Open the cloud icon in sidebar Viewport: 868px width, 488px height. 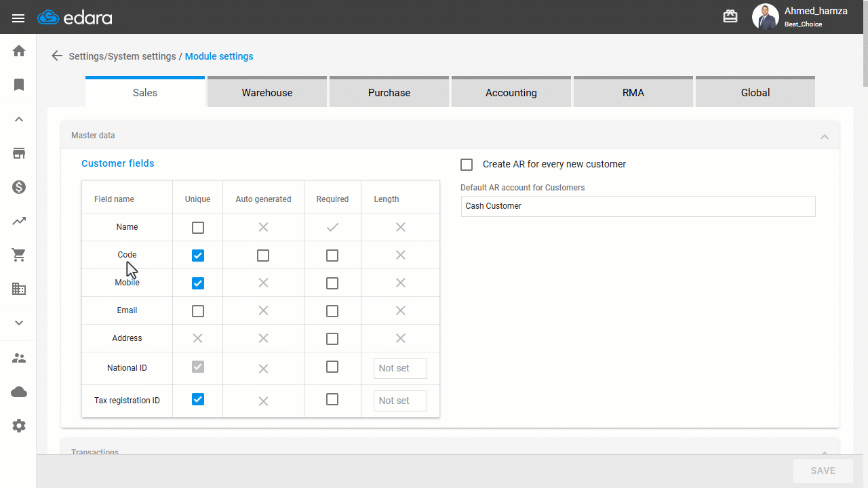click(19, 392)
